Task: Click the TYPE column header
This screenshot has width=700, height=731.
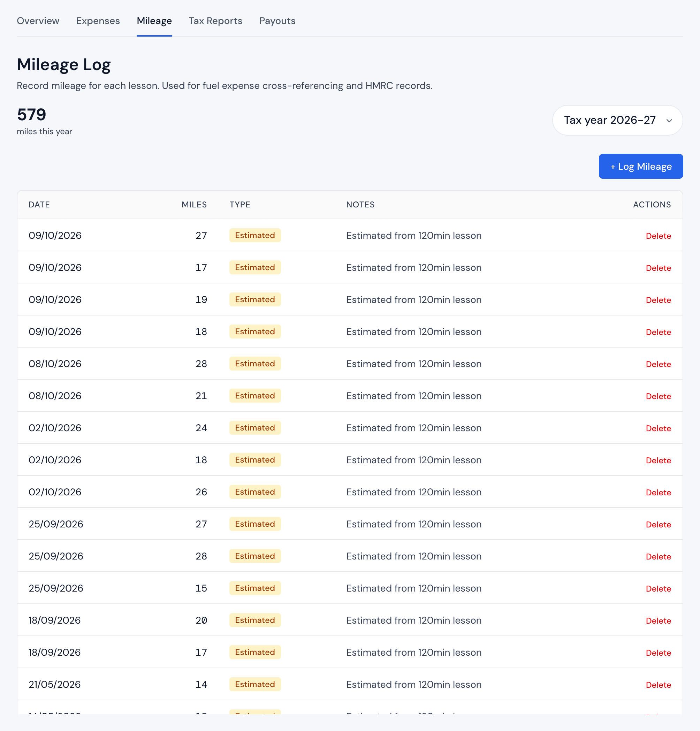Action: (x=240, y=204)
